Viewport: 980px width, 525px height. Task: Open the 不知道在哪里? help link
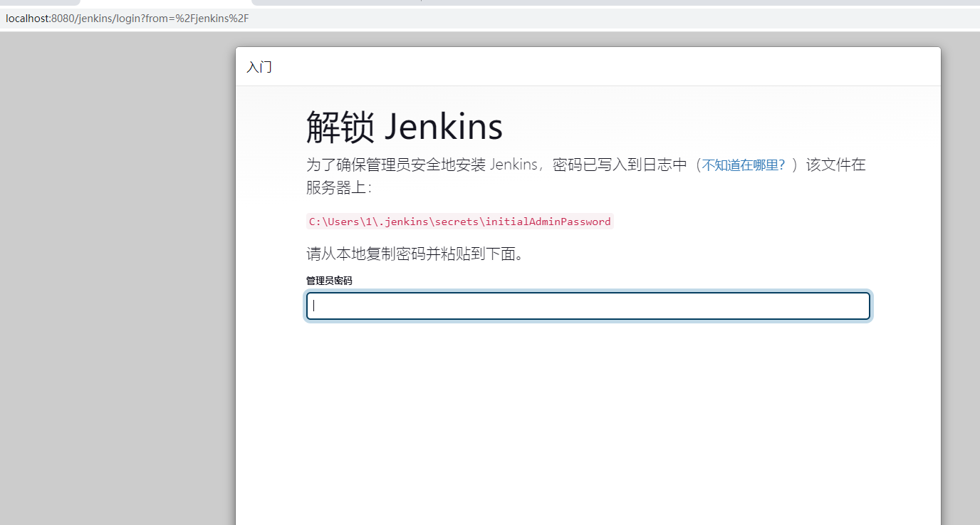click(743, 165)
